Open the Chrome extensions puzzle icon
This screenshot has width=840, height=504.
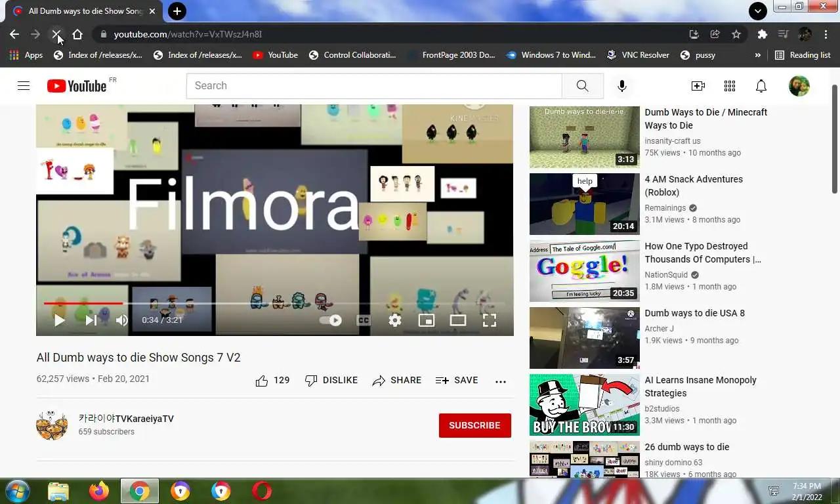click(762, 34)
